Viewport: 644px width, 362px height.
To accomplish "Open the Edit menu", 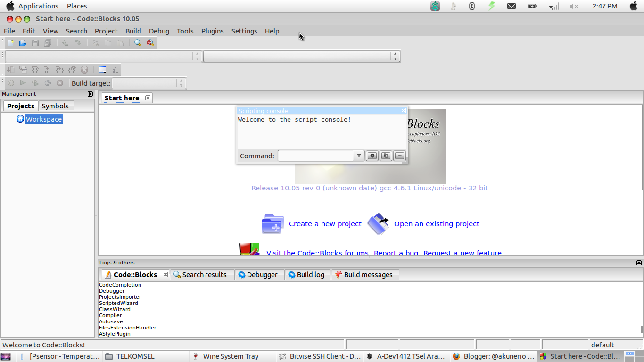I will (x=29, y=31).
